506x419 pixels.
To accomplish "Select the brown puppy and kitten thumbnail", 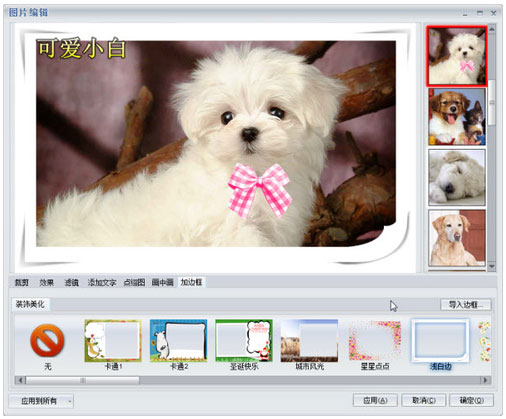I will coord(457,117).
